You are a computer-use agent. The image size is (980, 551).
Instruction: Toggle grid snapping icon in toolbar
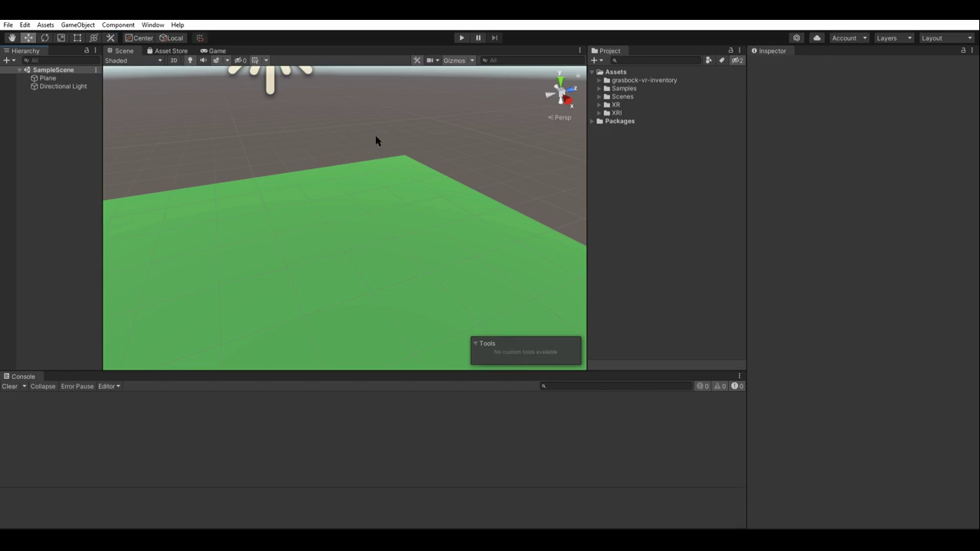coord(200,37)
